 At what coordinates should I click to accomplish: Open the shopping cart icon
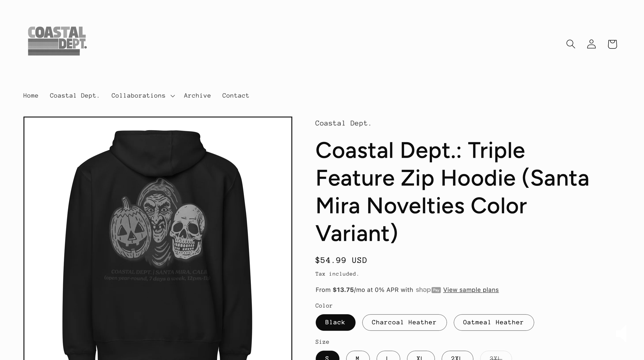point(612,44)
